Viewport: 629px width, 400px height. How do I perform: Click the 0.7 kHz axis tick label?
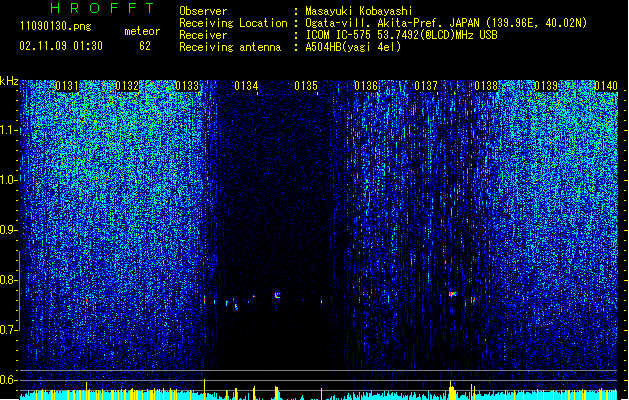[x=8, y=330]
